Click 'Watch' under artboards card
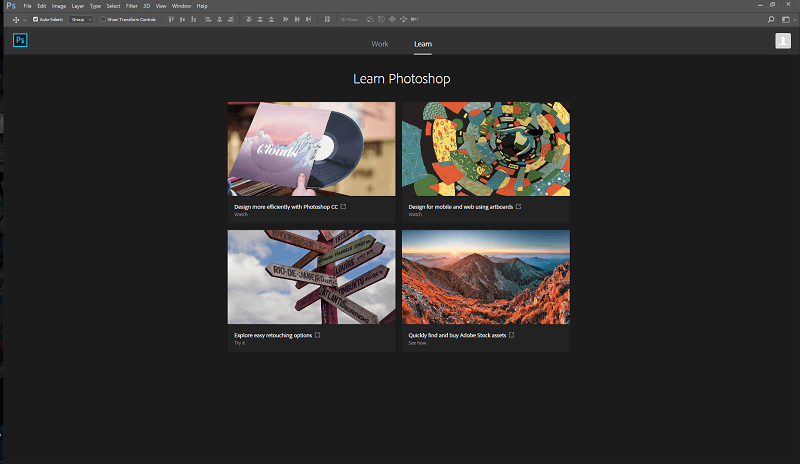Image resolution: width=800 pixels, height=464 pixels. coord(415,214)
